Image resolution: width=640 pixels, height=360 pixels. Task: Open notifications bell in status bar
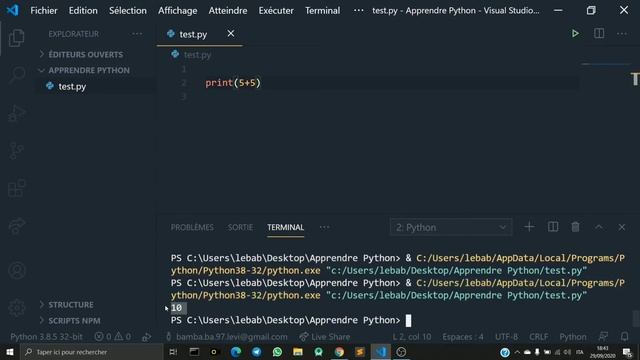(624, 336)
